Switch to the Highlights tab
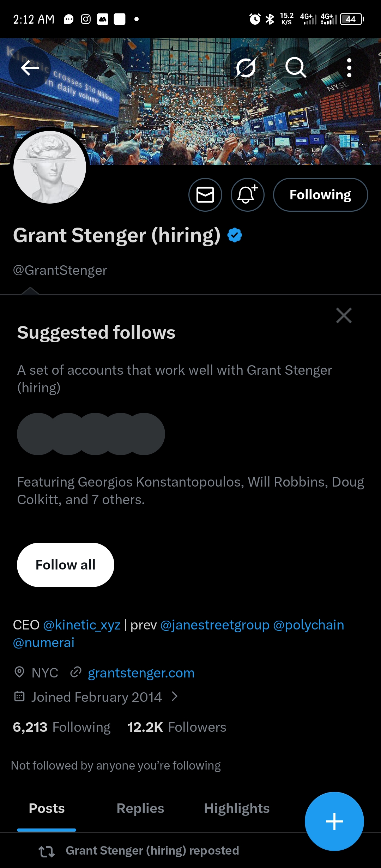The width and height of the screenshot is (381, 868). click(x=236, y=808)
